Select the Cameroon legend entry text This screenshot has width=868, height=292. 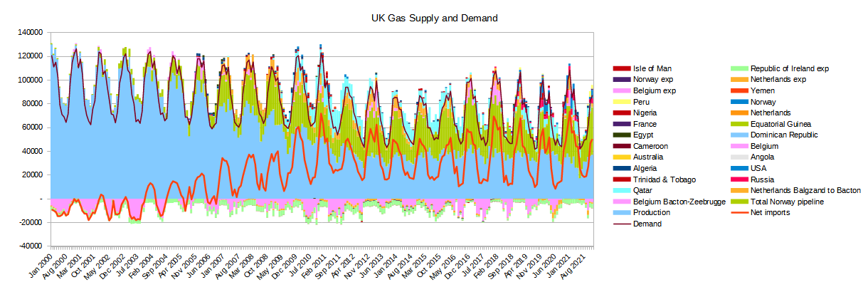[652, 146]
